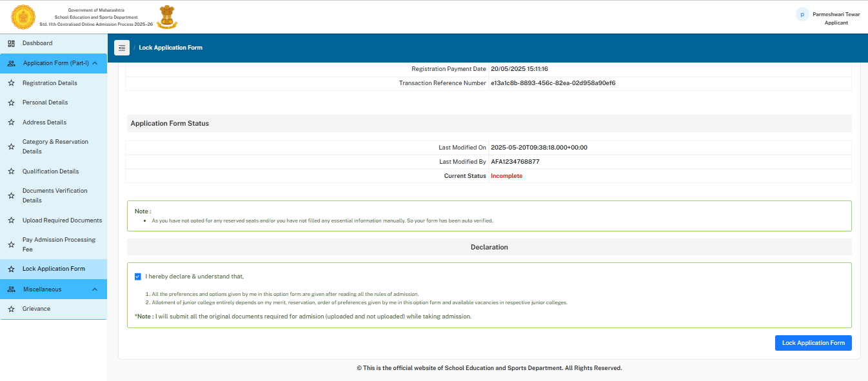Open Qualification Details page
Screen dimensions: 868x381
50,171
